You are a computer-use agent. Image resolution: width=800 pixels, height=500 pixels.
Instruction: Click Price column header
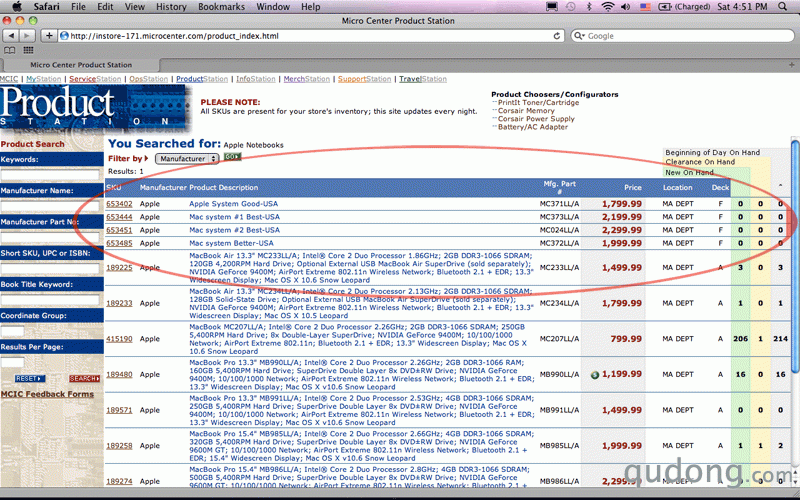pyautogui.click(x=633, y=188)
